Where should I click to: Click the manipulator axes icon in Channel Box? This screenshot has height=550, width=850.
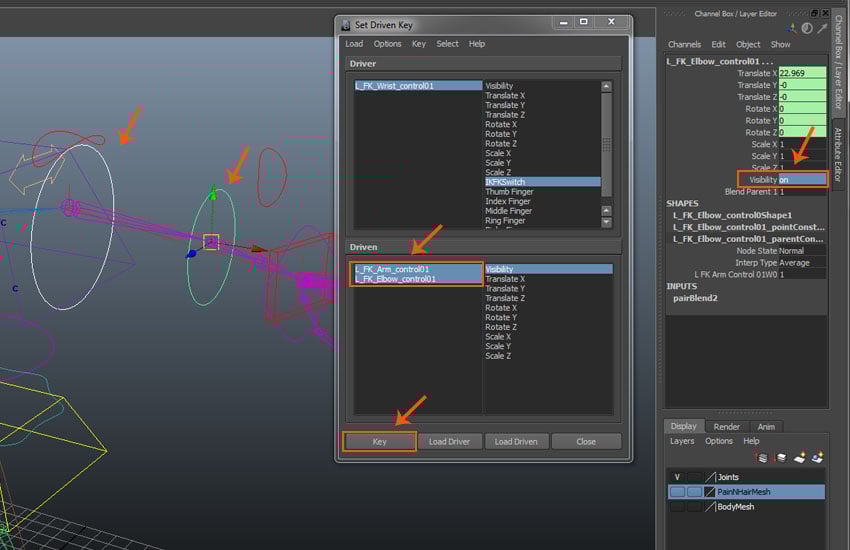pyautogui.click(x=792, y=29)
